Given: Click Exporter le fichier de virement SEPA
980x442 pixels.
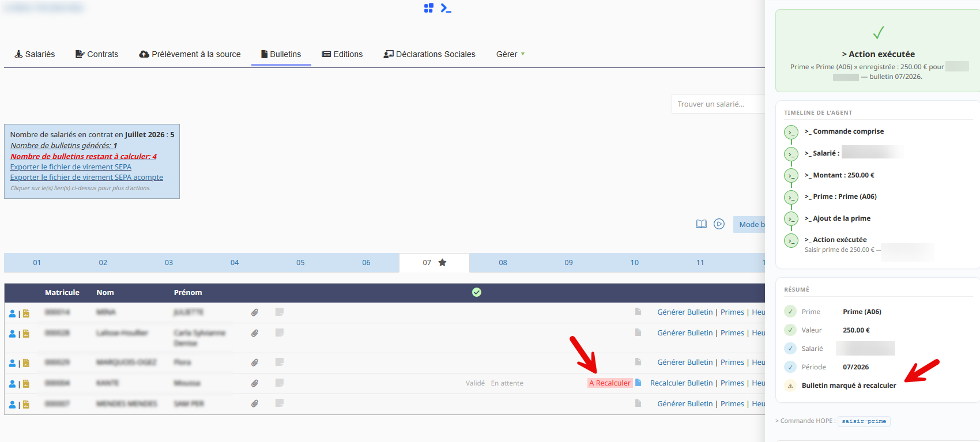Looking at the screenshot, I should [71, 167].
